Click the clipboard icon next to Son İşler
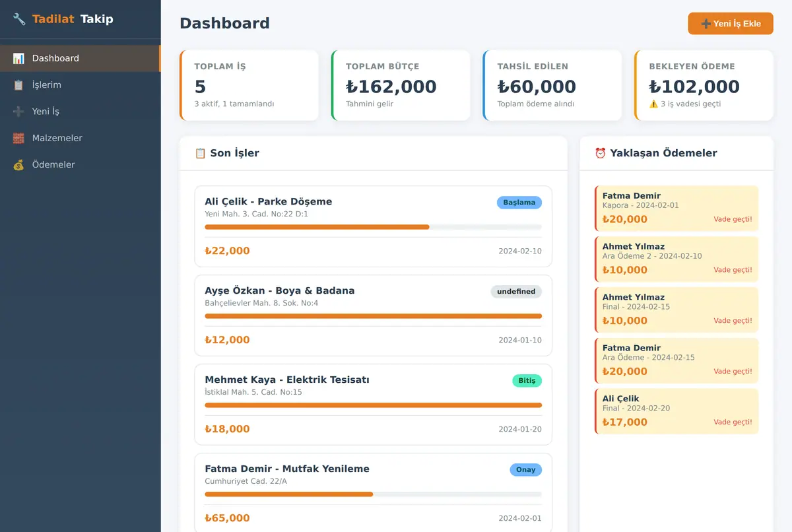Image resolution: width=792 pixels, height=532 pixels. coord(201,153)
